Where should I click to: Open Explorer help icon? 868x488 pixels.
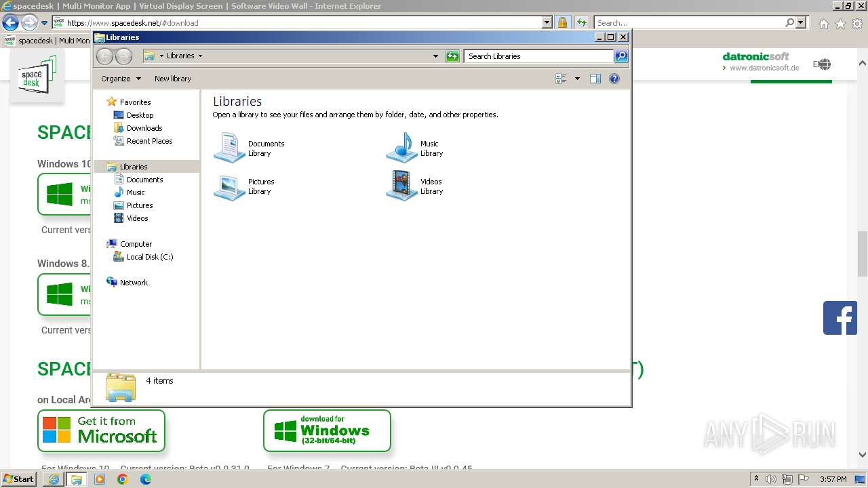click(614, 79)
